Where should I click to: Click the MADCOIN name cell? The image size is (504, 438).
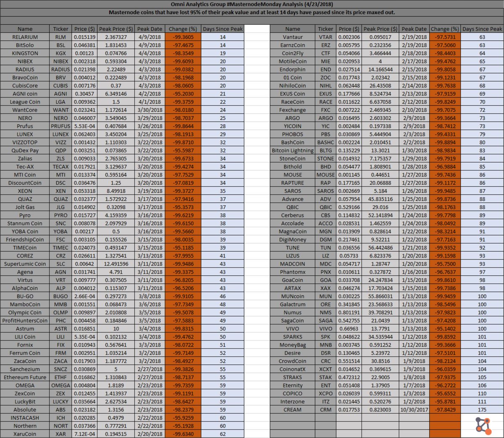pyautogui.click(x=293, y=264)
